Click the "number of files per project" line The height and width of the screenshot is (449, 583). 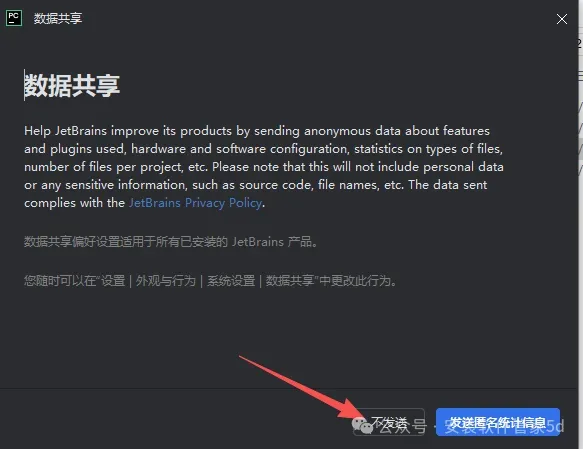pyautogui.click(x=264, y=167)
